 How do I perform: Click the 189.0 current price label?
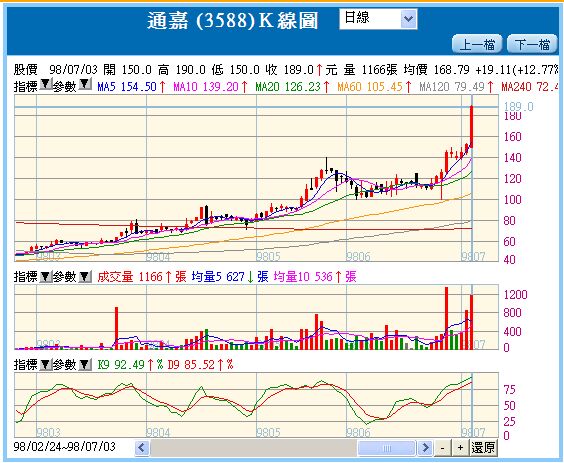[518, 106]
